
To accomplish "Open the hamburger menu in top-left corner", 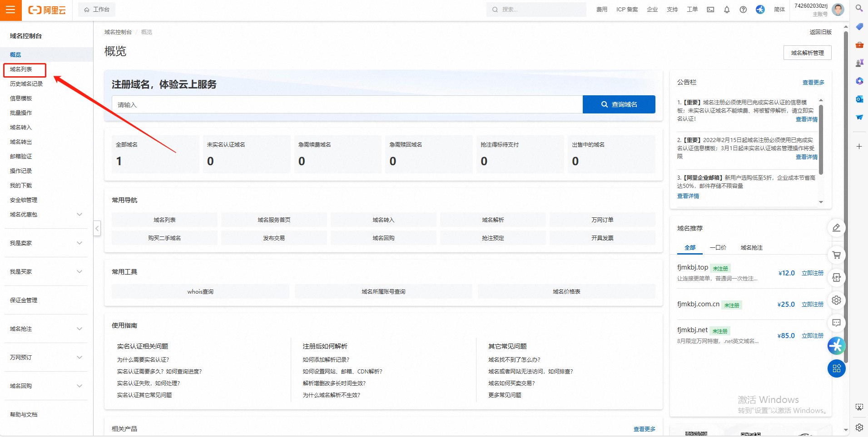I will [10, 10].
